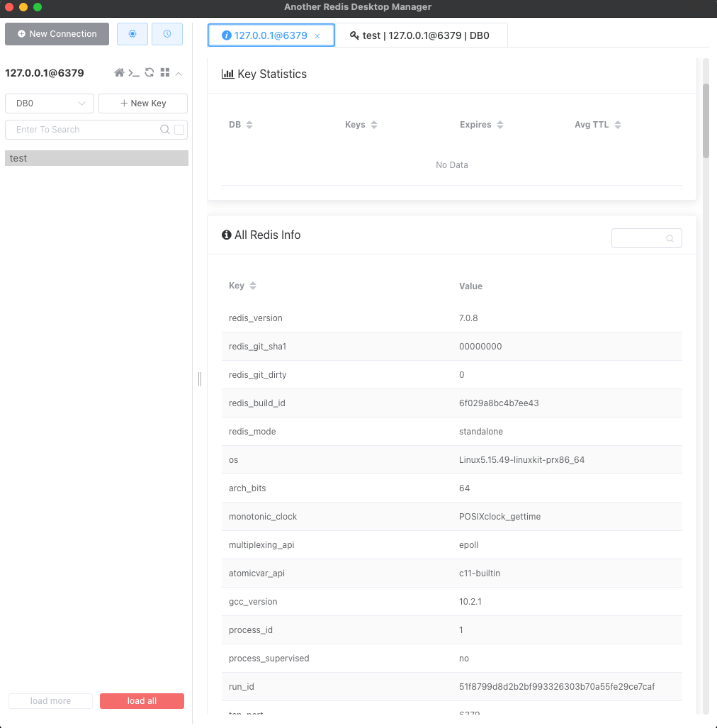Screen dimensions: 717x728
Task: Select the os value Linux5.15.49-linuxkit-prx86_64
Action: (x=521, y=459)
